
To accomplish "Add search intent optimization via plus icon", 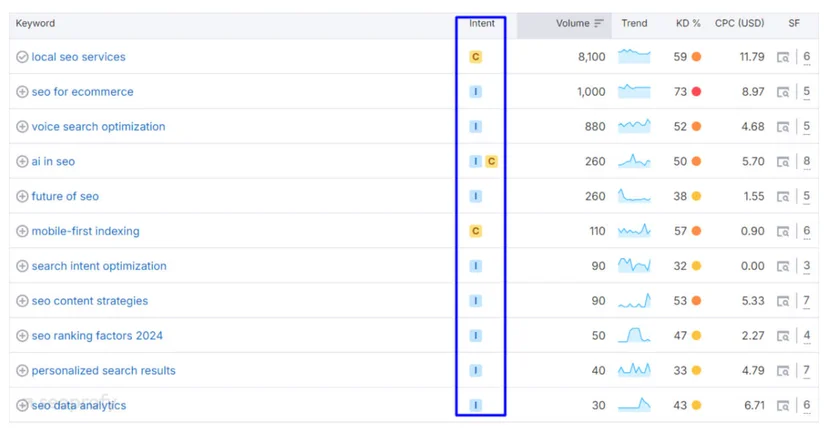I will click(22, 266).
